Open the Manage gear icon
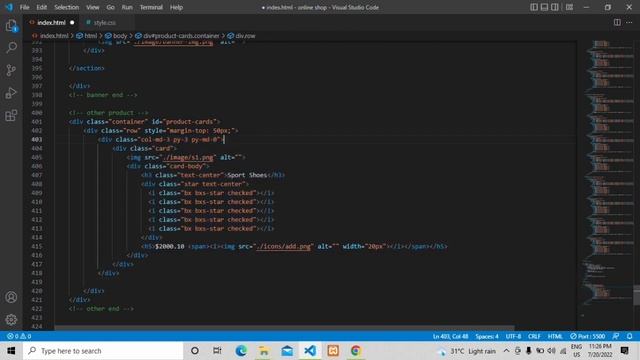This screenshot has height=360, width=640. tap(11, 319)
